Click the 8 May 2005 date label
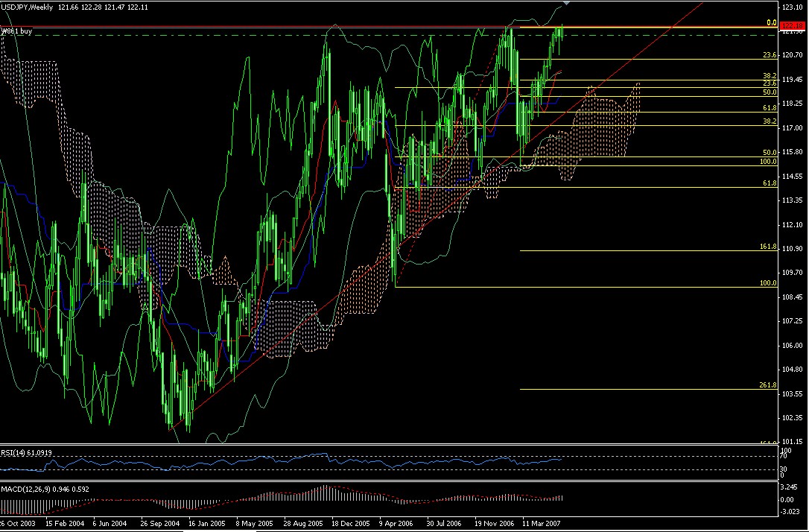 click(254, 523)
